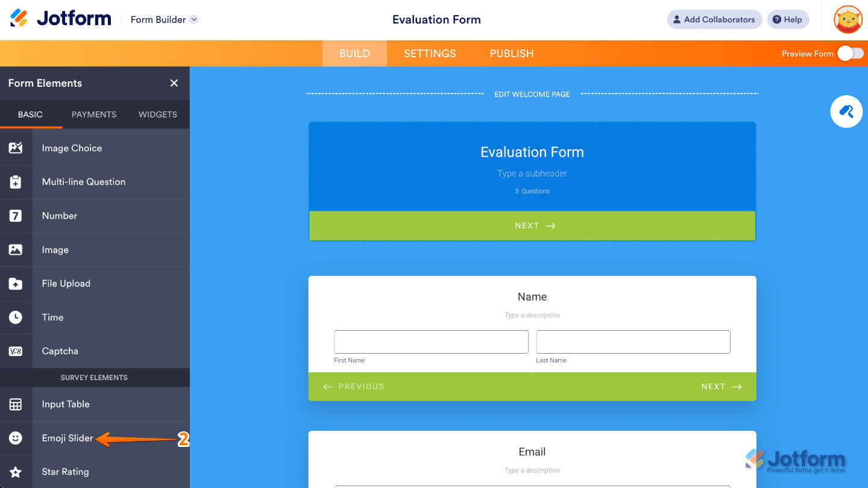Expand the Help menu
Screen dimensions: 868x488
click(x=788, y=19)
